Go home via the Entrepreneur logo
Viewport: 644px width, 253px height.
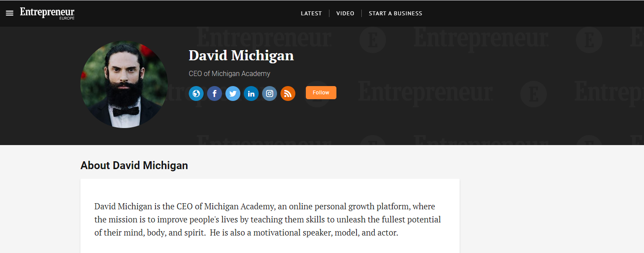47,13
